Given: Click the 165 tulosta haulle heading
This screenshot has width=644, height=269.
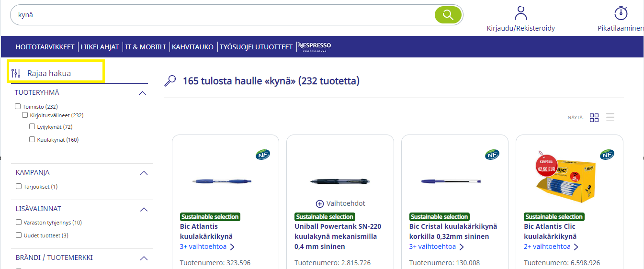Looking at the screenshot, I should pyautogui.click(x=271, y=81).
